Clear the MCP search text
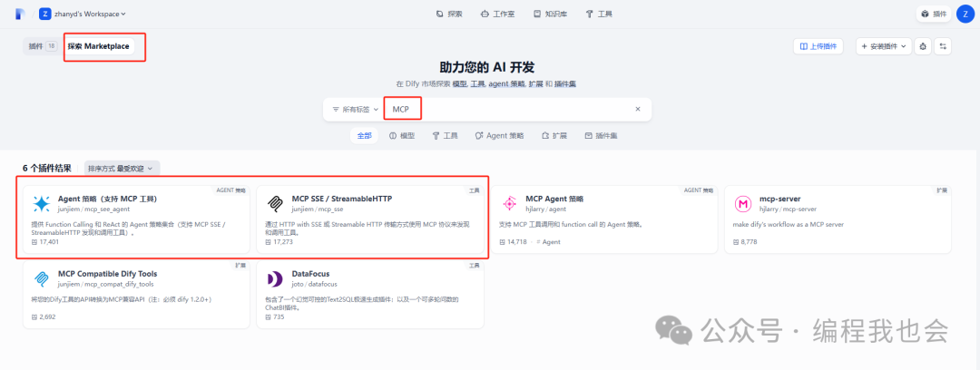This screenshot has height=370, width=980. pos(637,109)
